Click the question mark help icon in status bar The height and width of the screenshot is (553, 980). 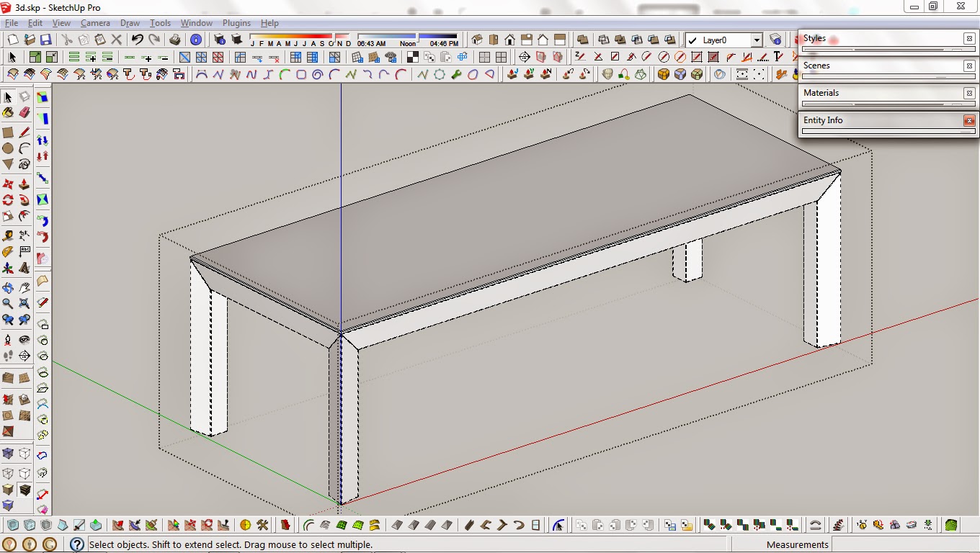(77, 544)
